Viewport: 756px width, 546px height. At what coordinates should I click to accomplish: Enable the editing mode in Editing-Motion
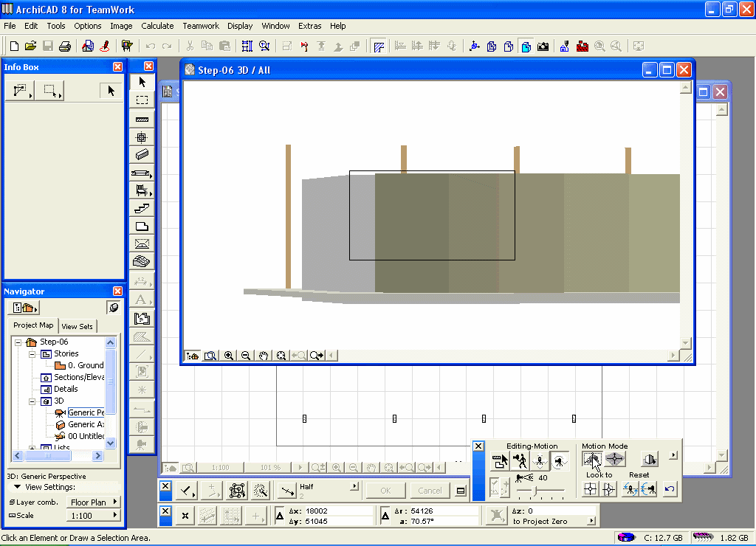click(x=501, y=462)
